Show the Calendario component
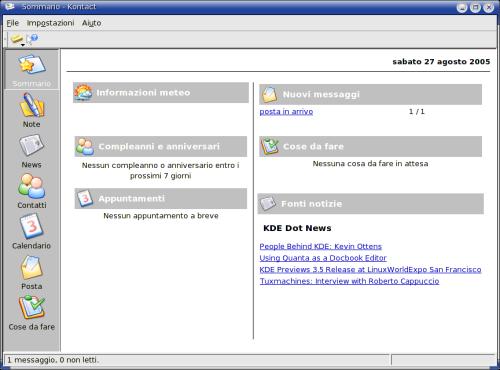The image size is (500, 370). coord(32,232)
